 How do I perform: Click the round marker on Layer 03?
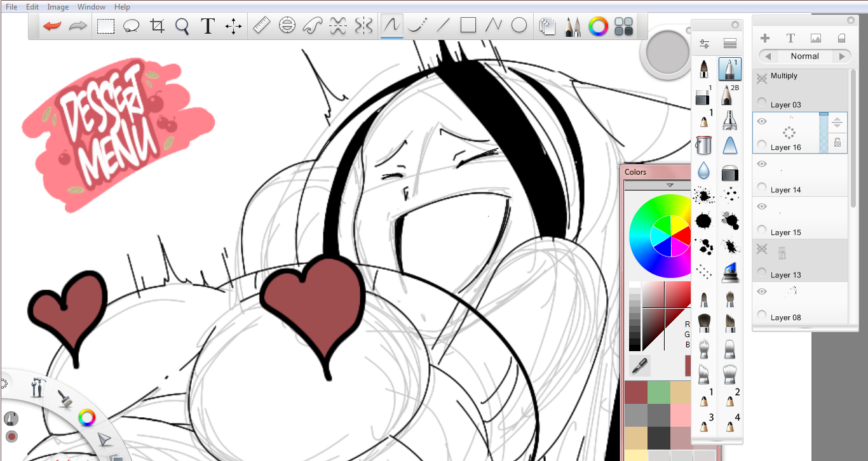pyautogui.click(x=763, y=102)
